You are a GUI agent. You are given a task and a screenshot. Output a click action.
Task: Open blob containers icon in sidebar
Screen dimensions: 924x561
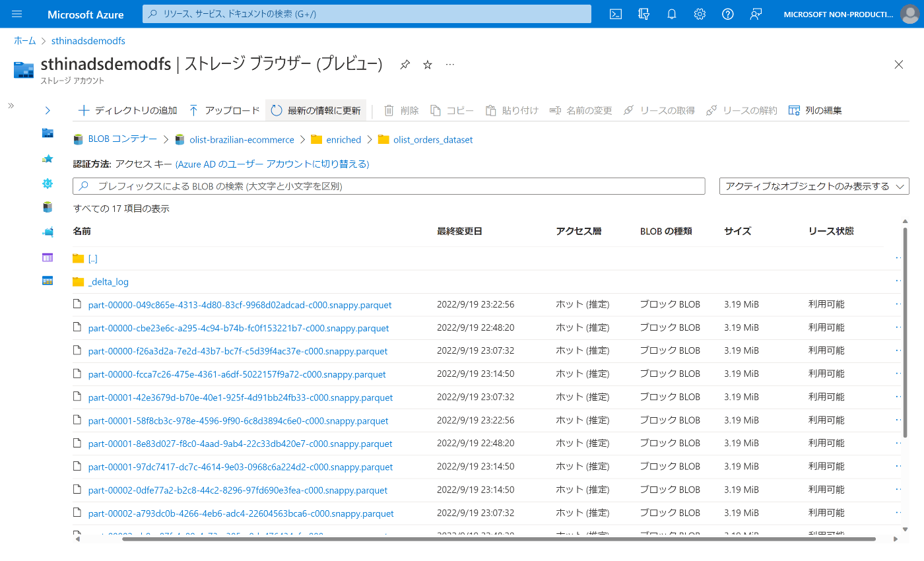tap(48, 207)
